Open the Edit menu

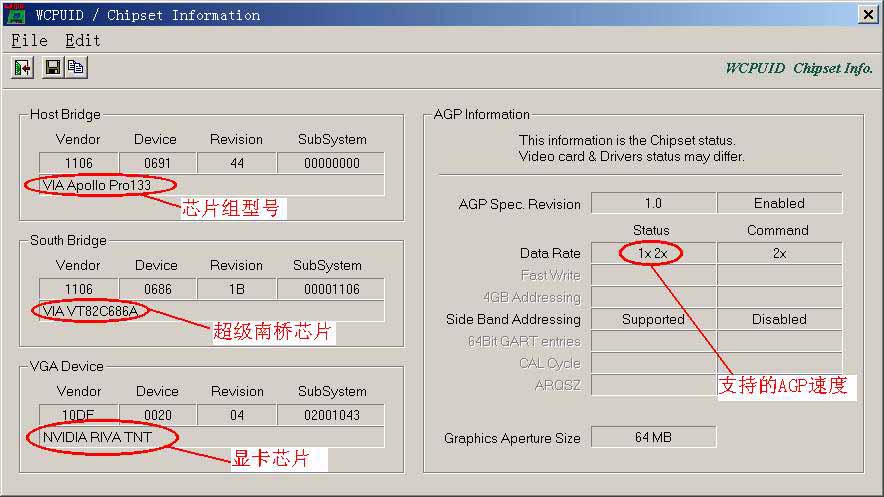tap(83, 41)
